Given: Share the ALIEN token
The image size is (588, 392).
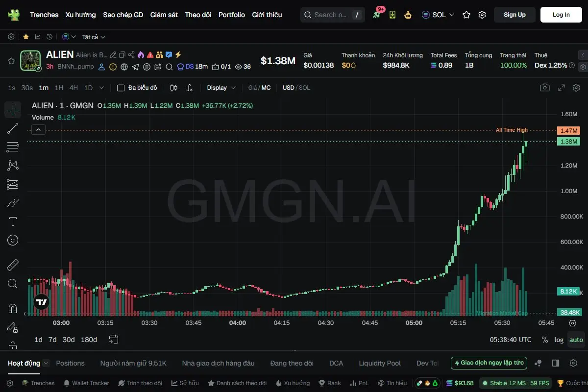Looking at the screenshot, I should (131, 55).
